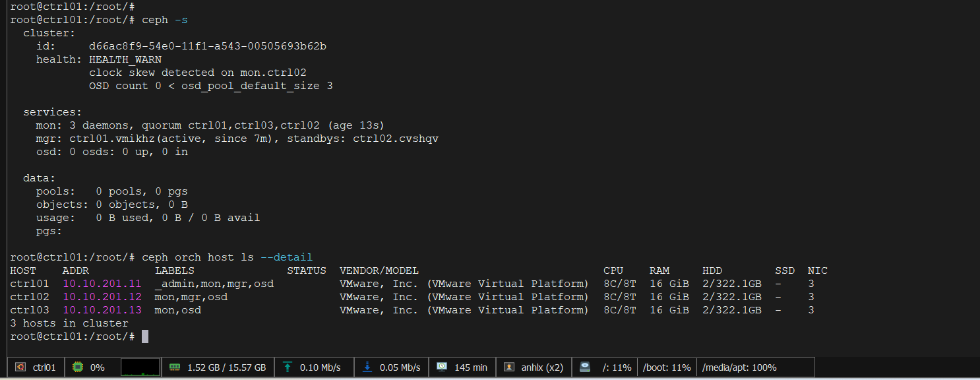Click the 'ceph orch host ls --detail' command
The image size is (980, 380).
(x=228, y=257)
